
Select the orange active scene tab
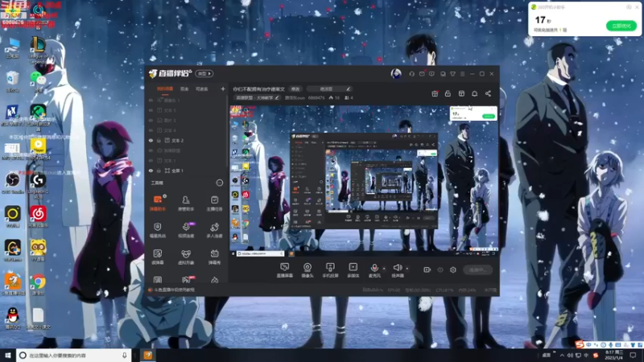tap(165, 88)
